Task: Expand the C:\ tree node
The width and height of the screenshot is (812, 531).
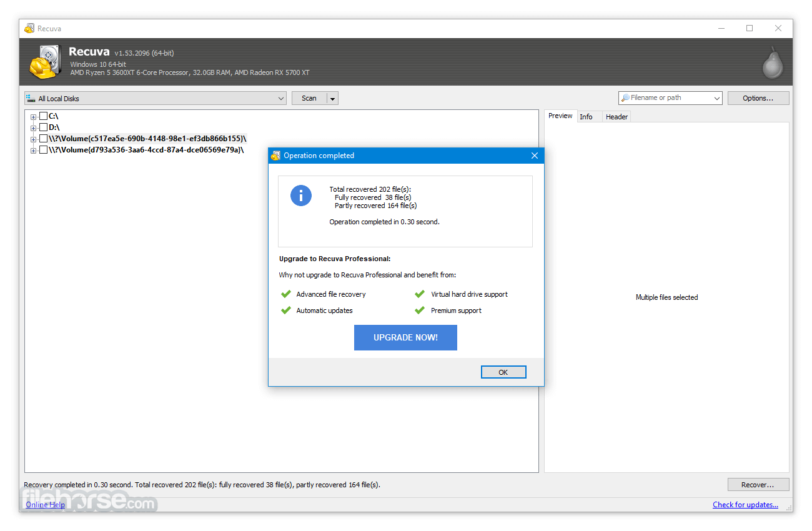Action: [x=33, y=117]
